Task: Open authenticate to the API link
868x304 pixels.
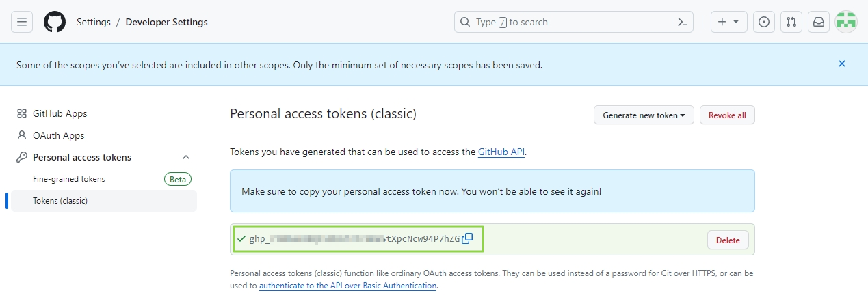Action: [347, 286]
